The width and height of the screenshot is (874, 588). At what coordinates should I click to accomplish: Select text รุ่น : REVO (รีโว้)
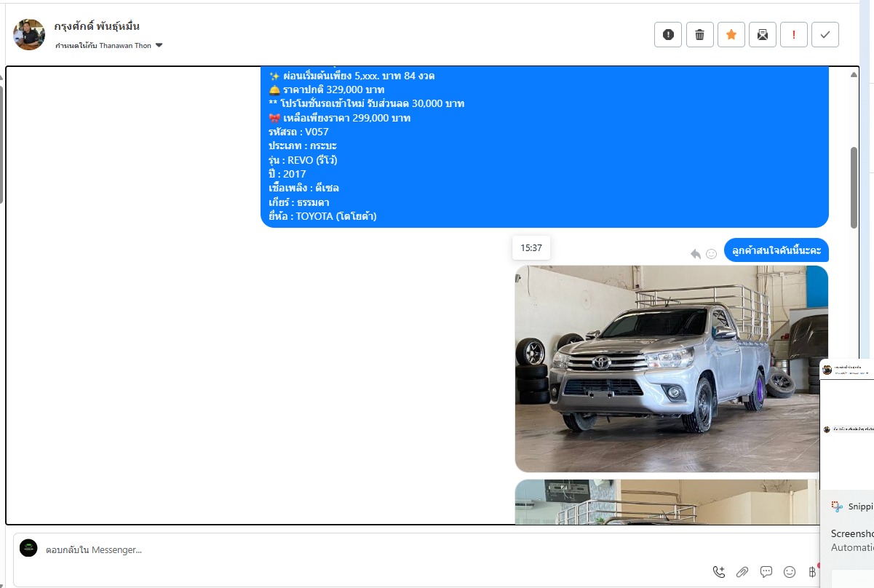click(x=303, y=160)
